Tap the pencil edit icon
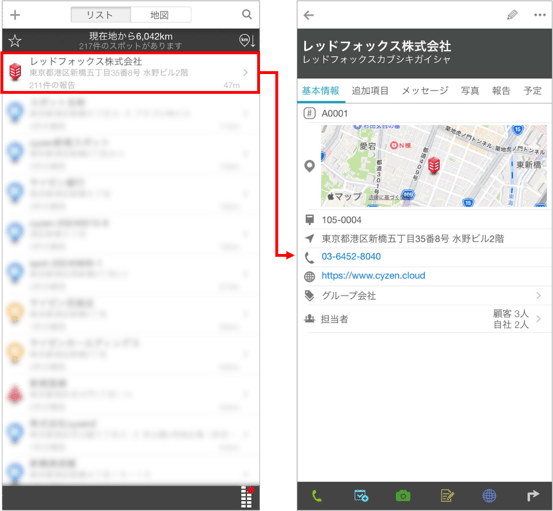 (512, 15)
